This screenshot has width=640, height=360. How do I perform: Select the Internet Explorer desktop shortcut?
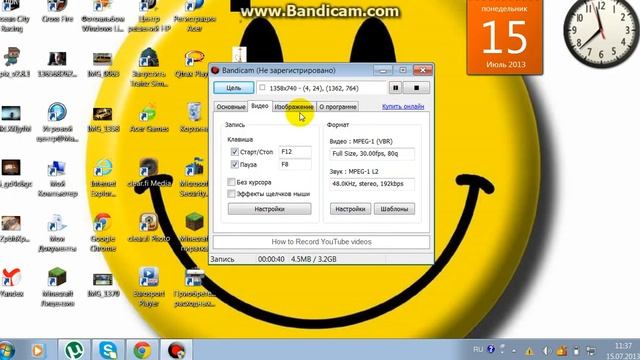pos(103,178)
